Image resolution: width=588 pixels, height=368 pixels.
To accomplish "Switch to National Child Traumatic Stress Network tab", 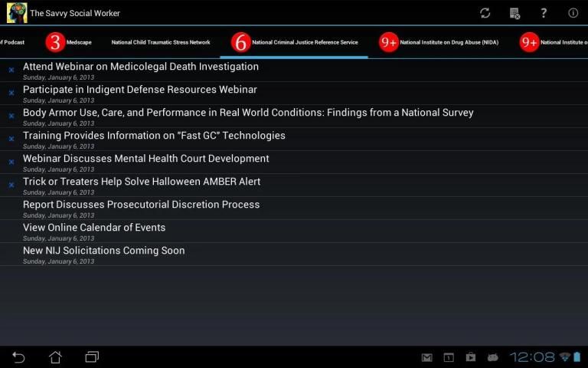I will pos(161,43).
